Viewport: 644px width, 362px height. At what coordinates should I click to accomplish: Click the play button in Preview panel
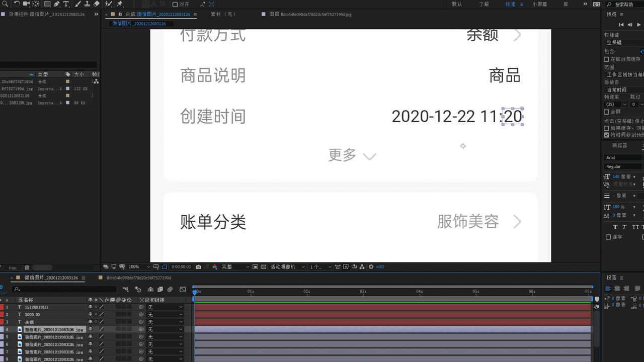639,25
